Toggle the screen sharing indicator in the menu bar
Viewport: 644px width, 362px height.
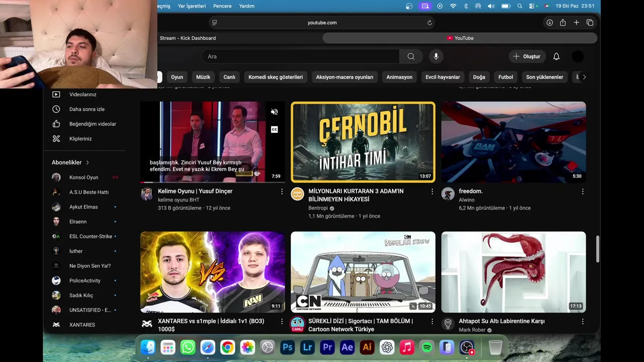pos(426,6)
